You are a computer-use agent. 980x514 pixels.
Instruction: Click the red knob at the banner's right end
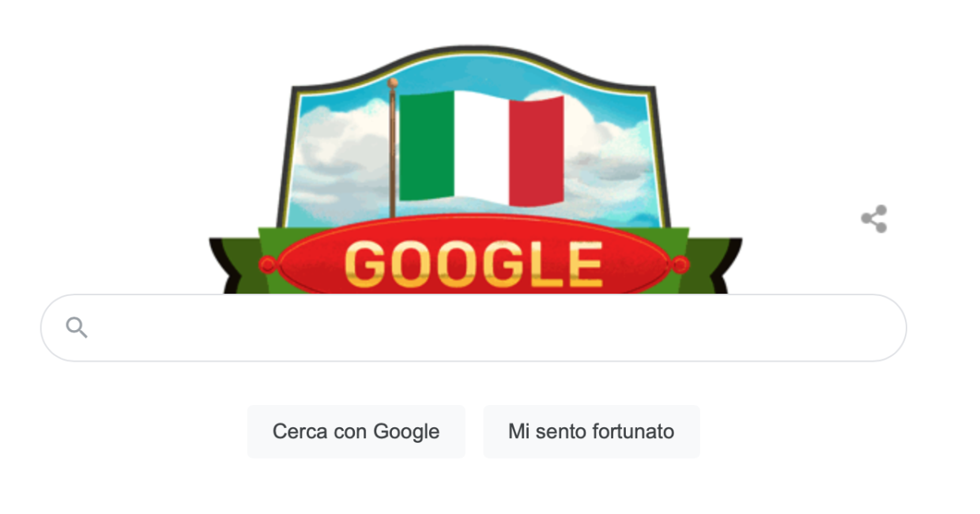pos(679,263)
